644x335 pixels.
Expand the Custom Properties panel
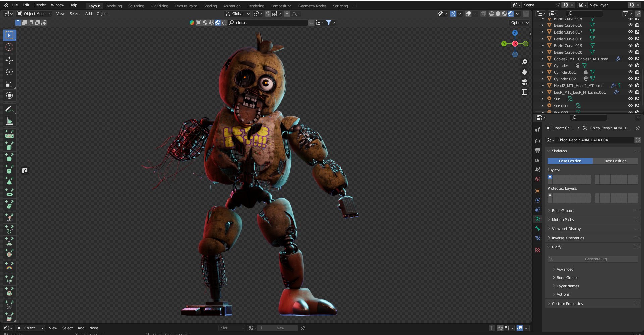point(593,304)
